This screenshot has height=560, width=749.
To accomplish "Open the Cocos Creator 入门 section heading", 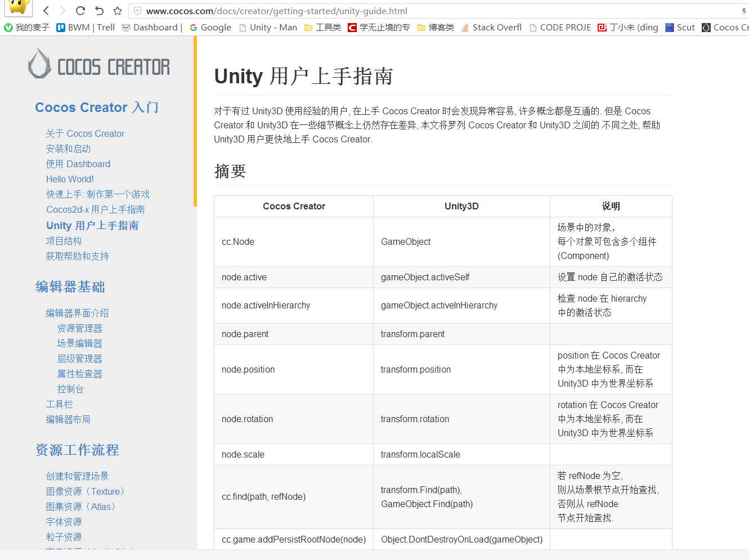I will pyautogui.click(x=97, y=107).
